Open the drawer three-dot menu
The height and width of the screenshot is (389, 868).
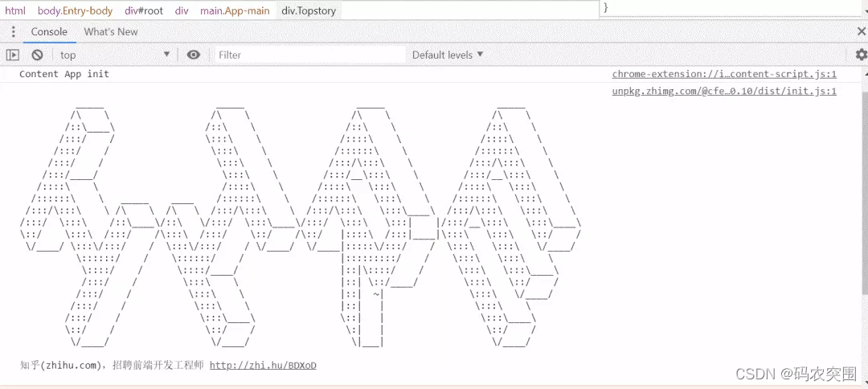coord(14,31)
